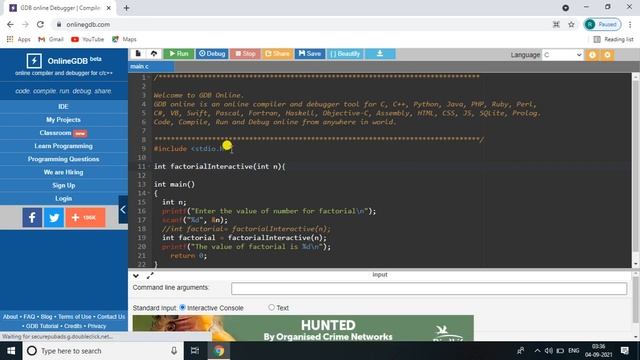Open Terms of Use link

pos(75,317)
